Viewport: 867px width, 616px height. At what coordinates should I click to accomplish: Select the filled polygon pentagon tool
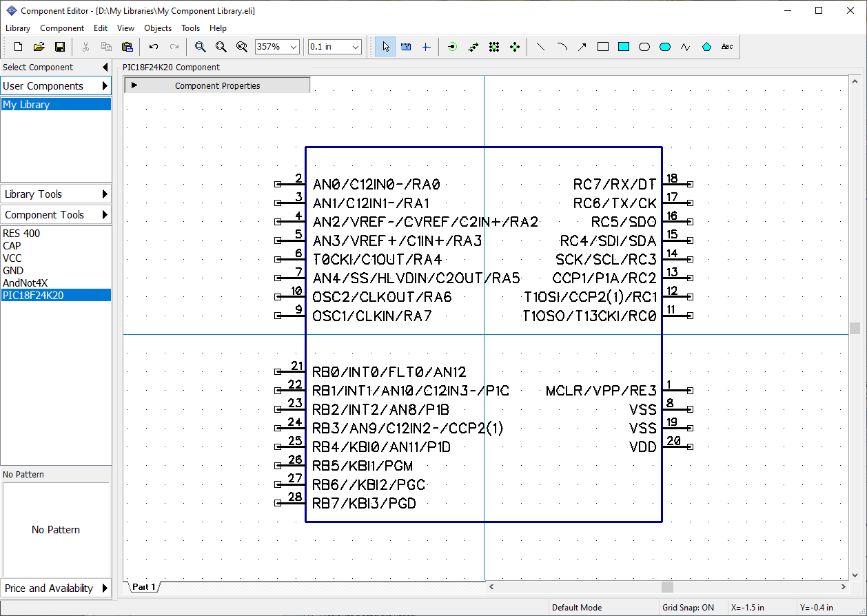706,47
